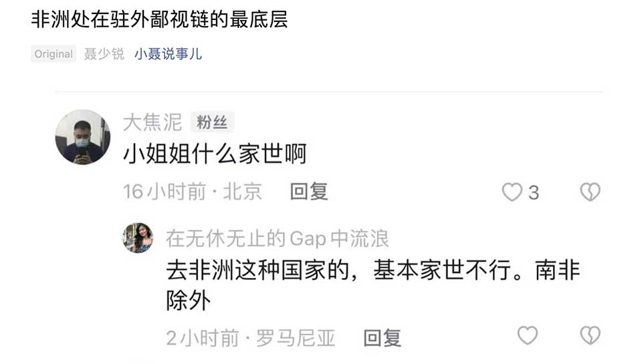This screenshot has height=364, width=642.
Task: Like the comment by 大焦泥
Action: [x=512, y=192]
